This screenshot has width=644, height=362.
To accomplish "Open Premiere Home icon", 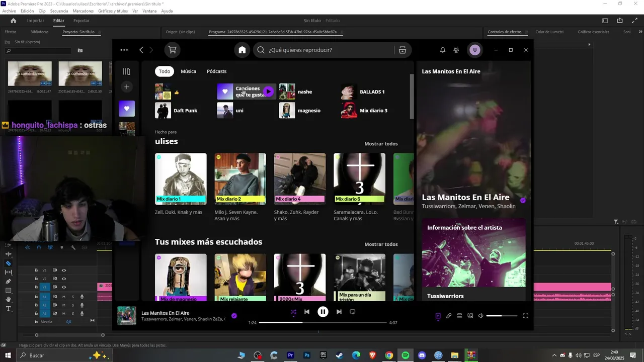I will click(x=13, y=21).
